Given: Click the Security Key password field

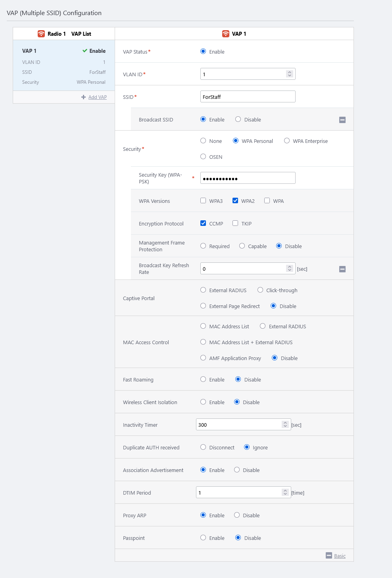Looking at the screenshot, I should pyautogui.click(x=248, y=178).
